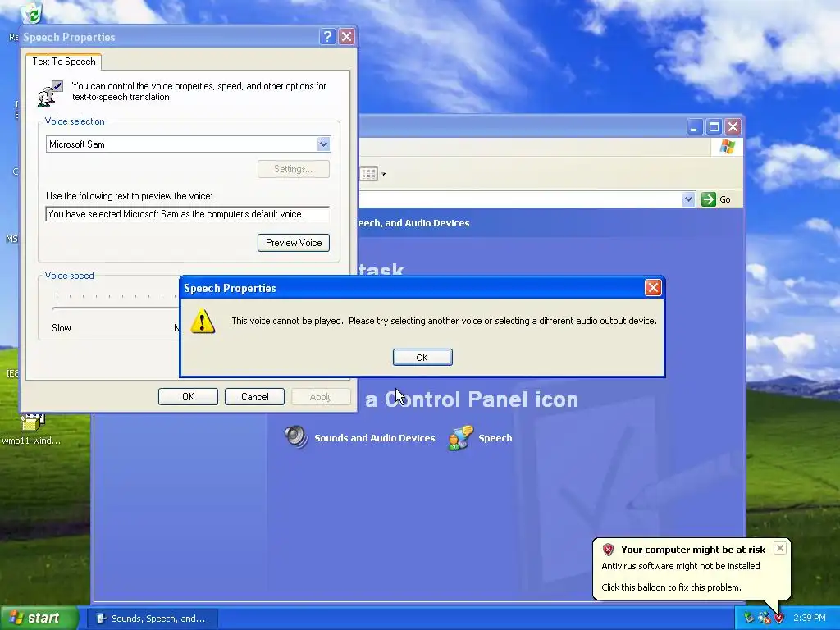
Task: Click the Control Panel address bar field
Action: pos(519,199)
